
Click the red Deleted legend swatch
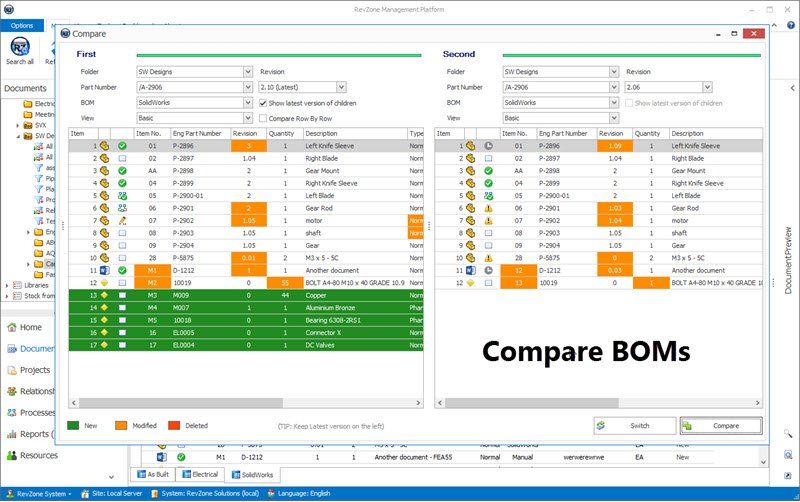pos(174,425)
